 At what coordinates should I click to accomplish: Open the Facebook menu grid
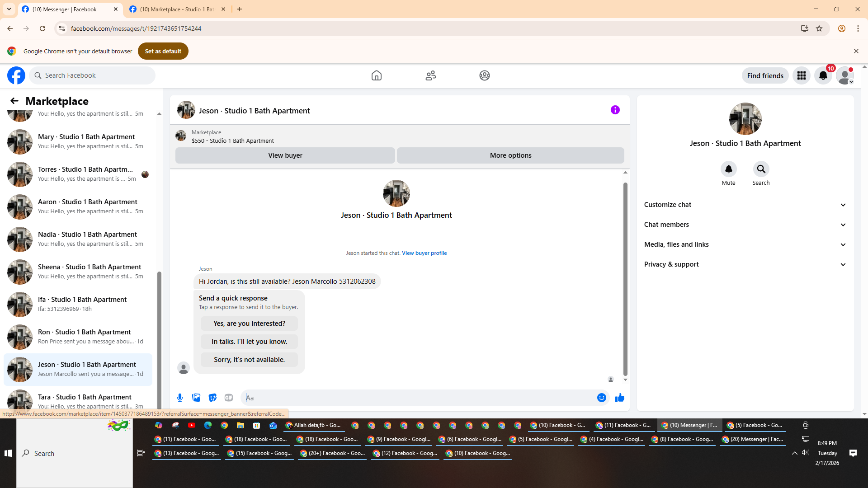(801, 76)
